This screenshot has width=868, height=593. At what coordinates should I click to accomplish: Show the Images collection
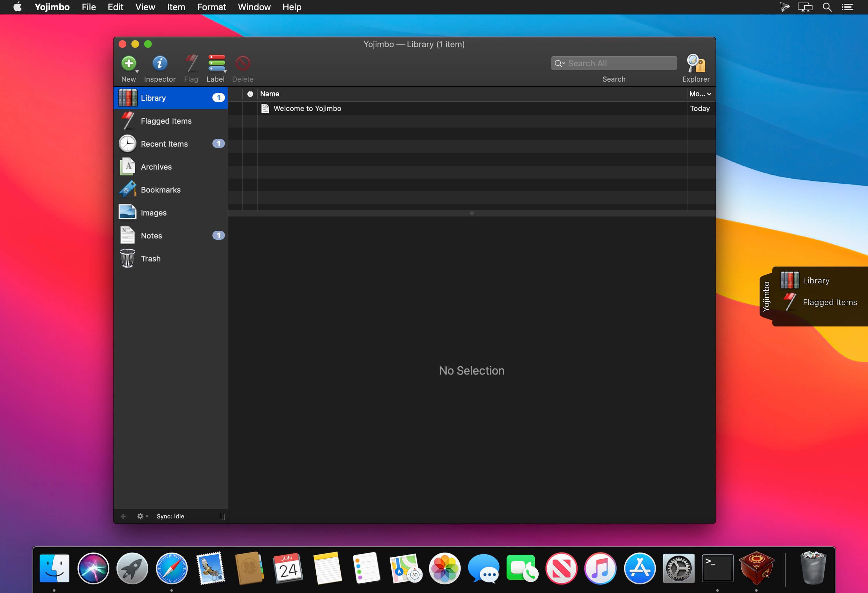pos(153,213)
